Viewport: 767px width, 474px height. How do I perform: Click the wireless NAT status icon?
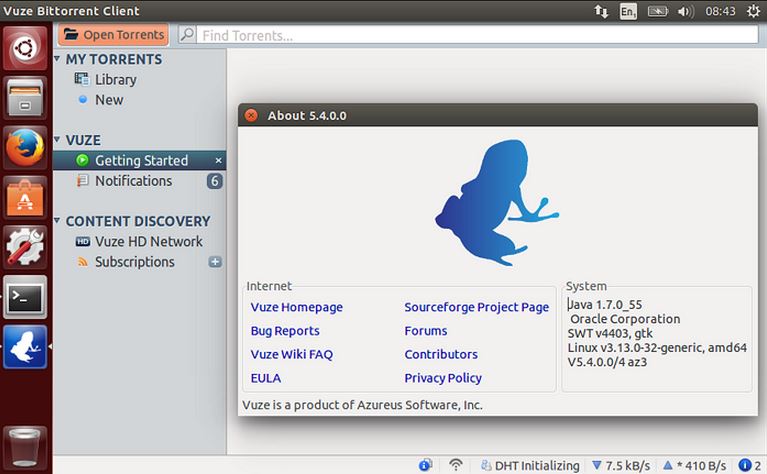[455, 465]
